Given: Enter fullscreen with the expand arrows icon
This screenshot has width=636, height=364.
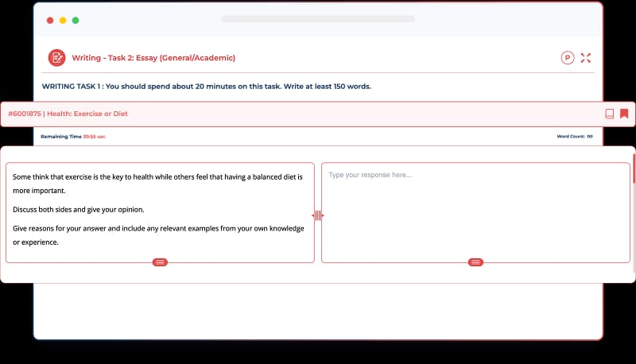Looking at the screenshot, I should point(586,57).
